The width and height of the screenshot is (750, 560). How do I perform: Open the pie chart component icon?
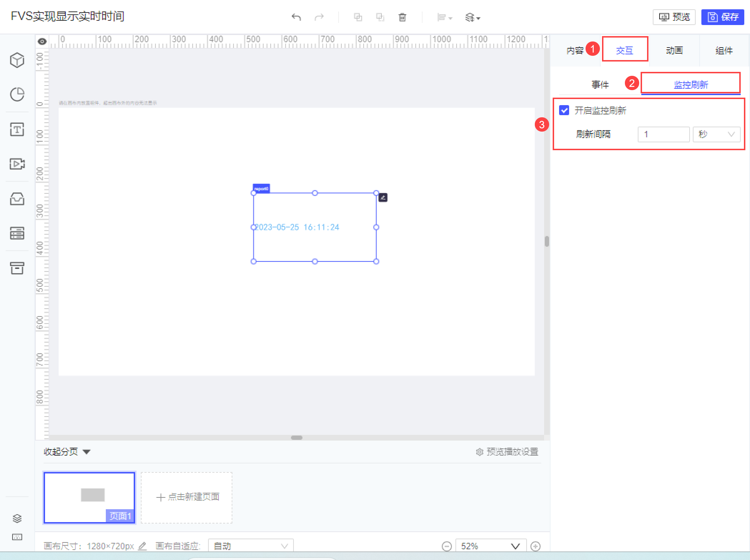[17, 94]
